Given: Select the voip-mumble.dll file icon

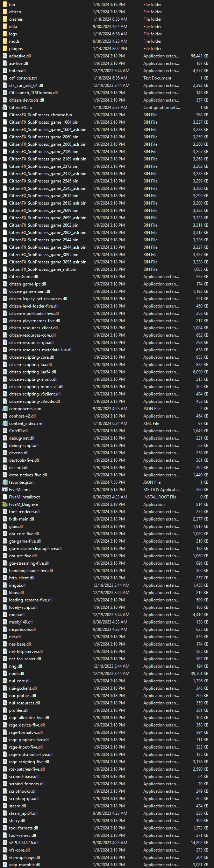Looking at the screenshot, I should (x=5, y=864).
